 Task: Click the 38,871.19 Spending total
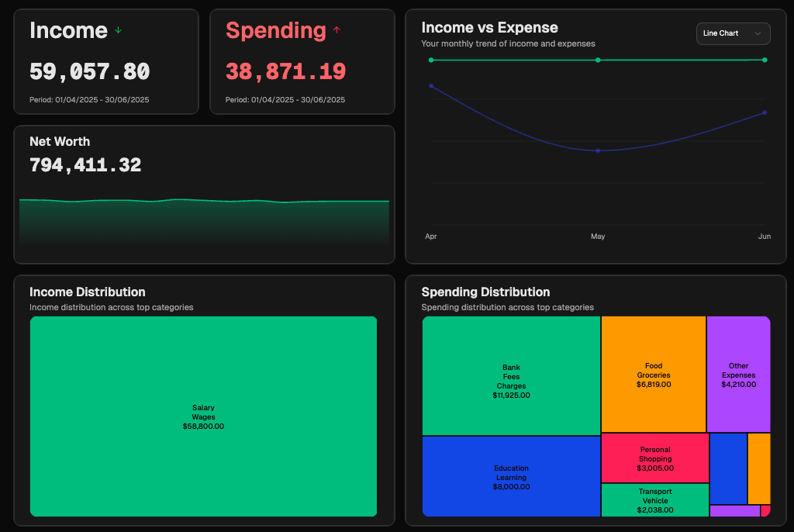tap(285, 72)
